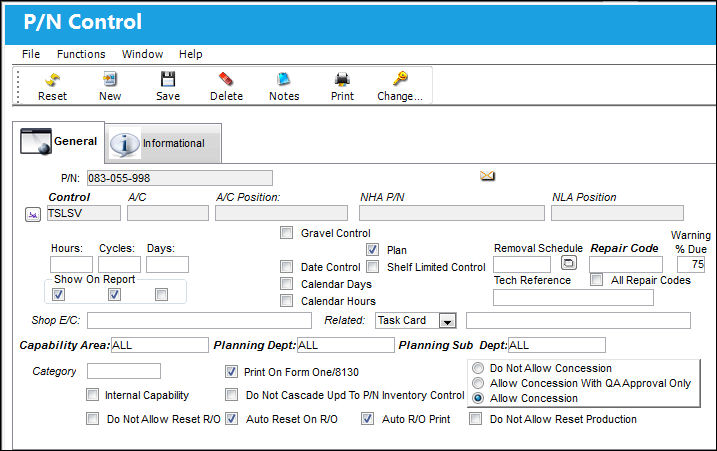The width and height of the screenshot is (717, 451).
Task: Click the Cycles input box
Action: [x=119, y=265]
